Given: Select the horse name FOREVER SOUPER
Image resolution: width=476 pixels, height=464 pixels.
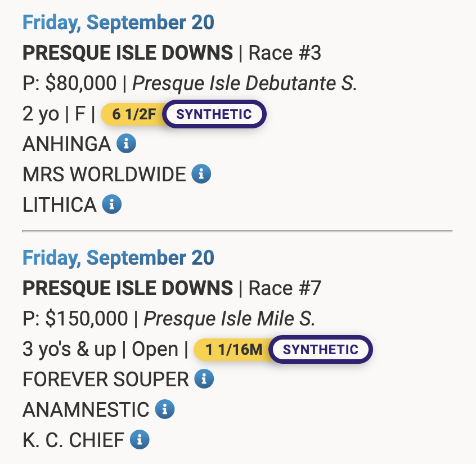Looking at the screenshot, I should tap(105, 379).
